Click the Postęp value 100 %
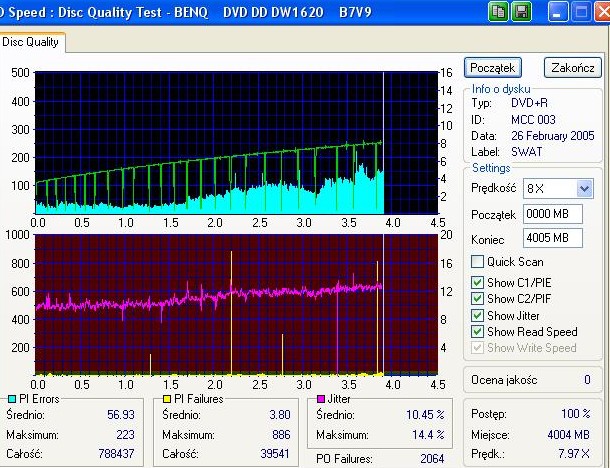 pyautogui.click(x=576, y=414)
